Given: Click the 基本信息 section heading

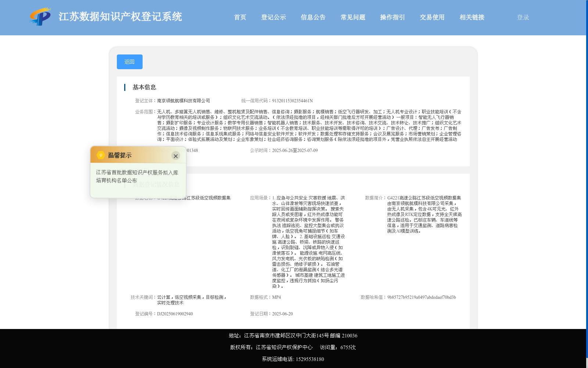Looking at the screenshot, I should pos(144,87).
